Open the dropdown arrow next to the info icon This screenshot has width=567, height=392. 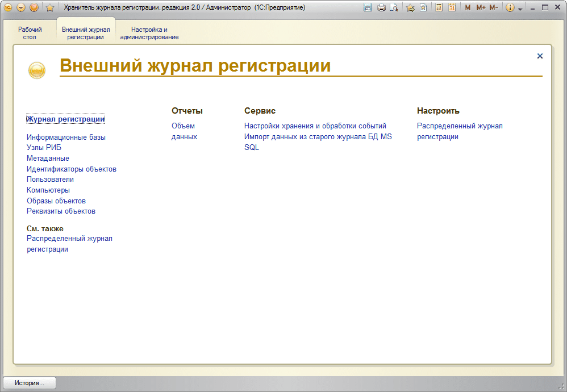[x=520, y=8]
